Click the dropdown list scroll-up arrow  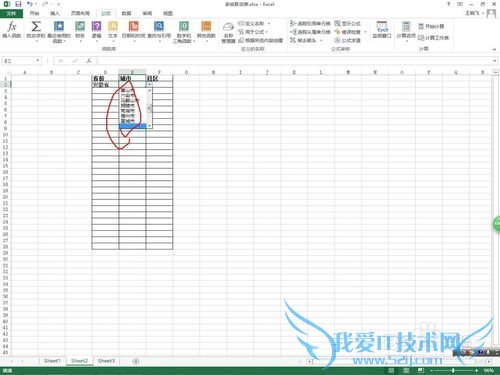[149, 90]
